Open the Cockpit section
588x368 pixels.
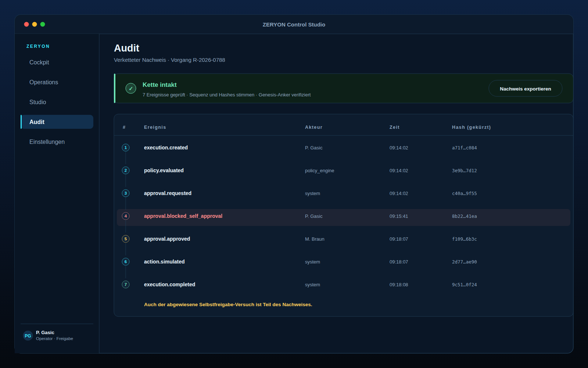pyautogui.click(x=57, y=62)
